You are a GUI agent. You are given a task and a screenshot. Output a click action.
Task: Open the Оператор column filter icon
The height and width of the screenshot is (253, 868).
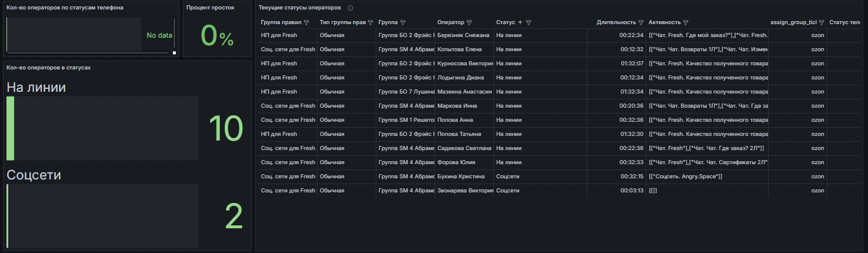point(469,23)
